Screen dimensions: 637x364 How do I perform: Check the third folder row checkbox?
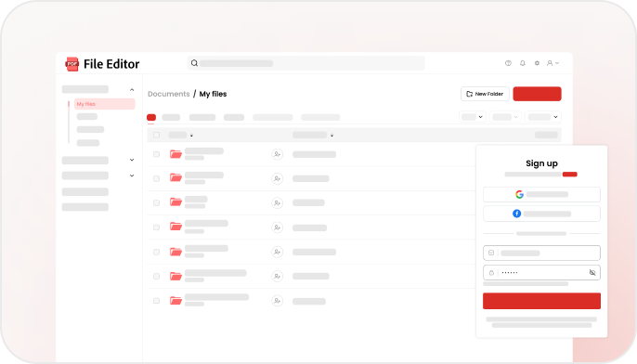[156, 202]
